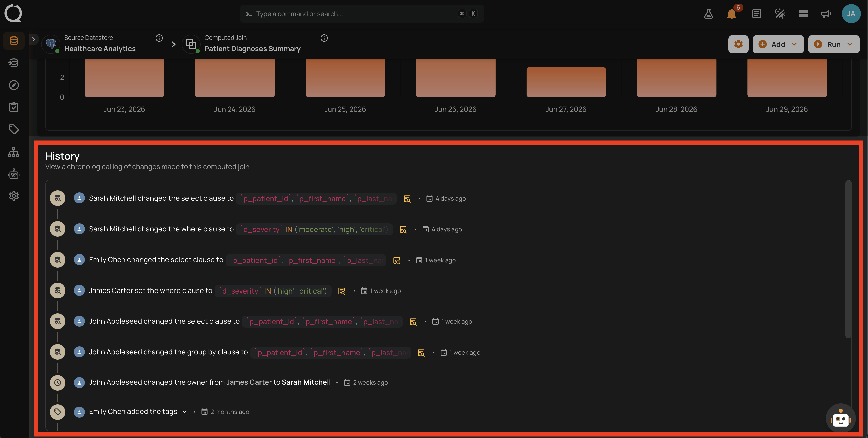The width and height of the screenshot is (868, 438).
Task: Click the History panel scrollbar
Action: coord(848,259)
